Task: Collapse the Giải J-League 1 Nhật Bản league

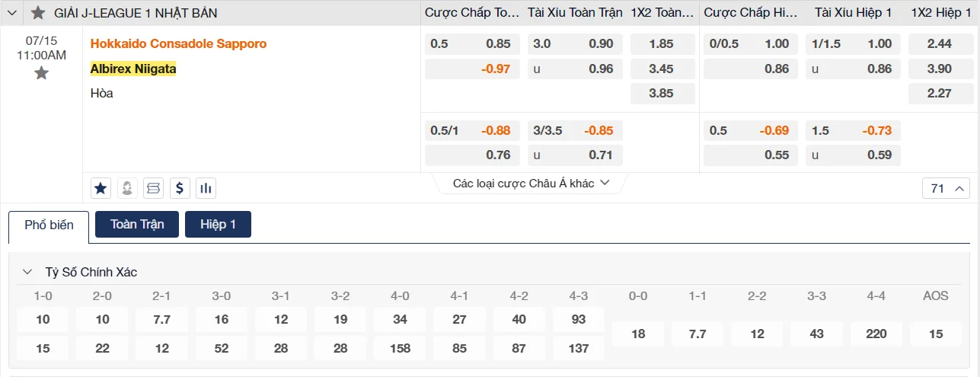Action: click(11, 13)
